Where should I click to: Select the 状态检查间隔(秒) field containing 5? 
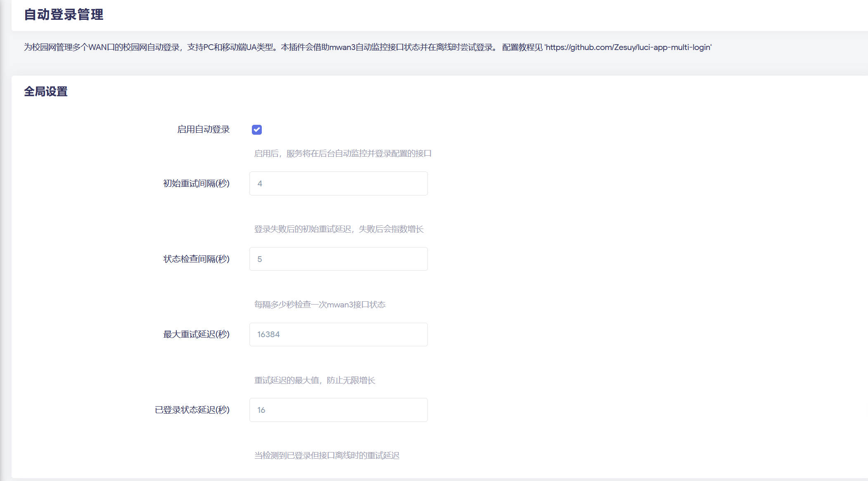(338, 259)
